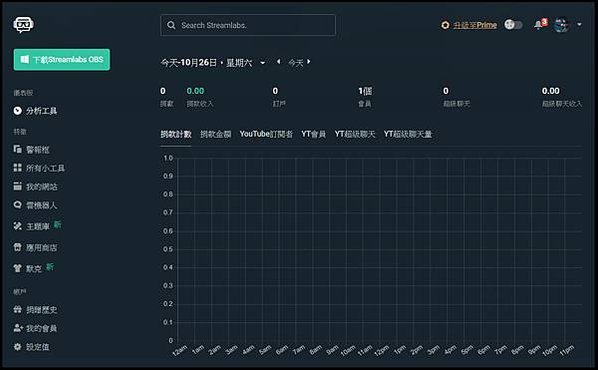Click the 今天 button between date arrows

click(296, 63)
